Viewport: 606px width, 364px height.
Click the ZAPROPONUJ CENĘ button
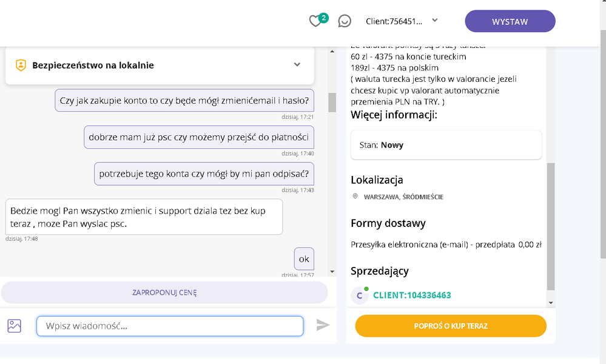click(164, 292)
